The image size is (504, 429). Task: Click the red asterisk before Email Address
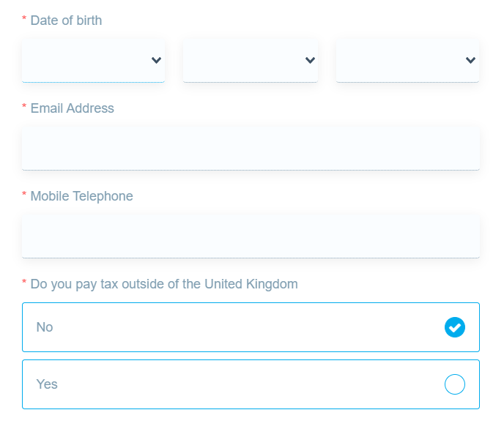point(24,107)
